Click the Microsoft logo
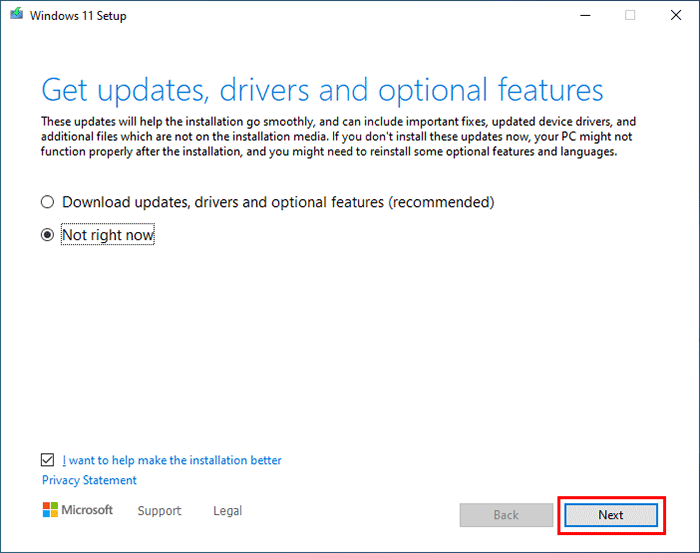The height and width of the screenshot is (553, 700). (78, 510)
